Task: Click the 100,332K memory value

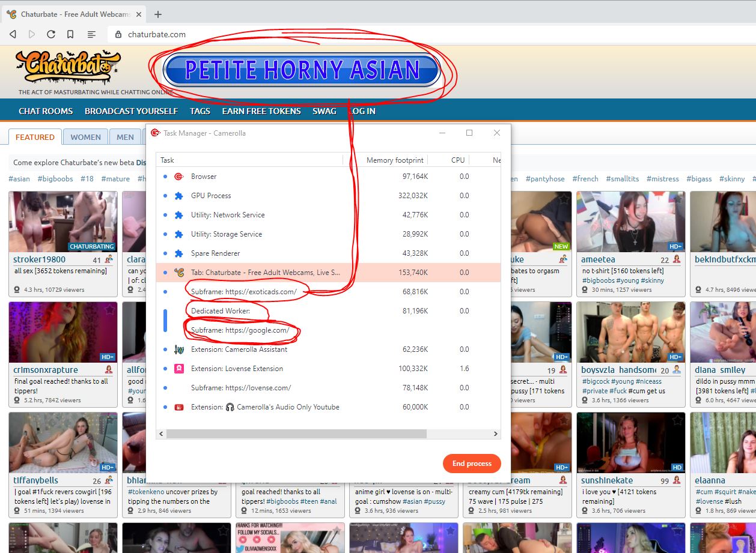Action: [x=413, y=369]
